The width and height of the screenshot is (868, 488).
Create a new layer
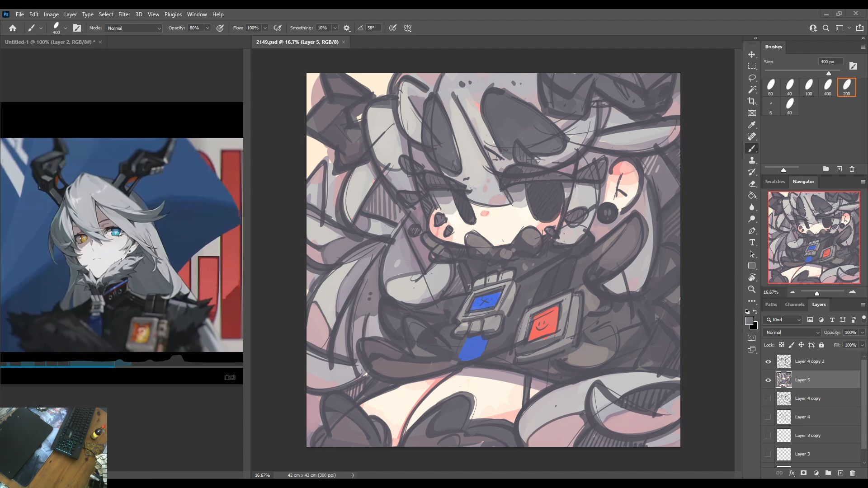[840, 473]
